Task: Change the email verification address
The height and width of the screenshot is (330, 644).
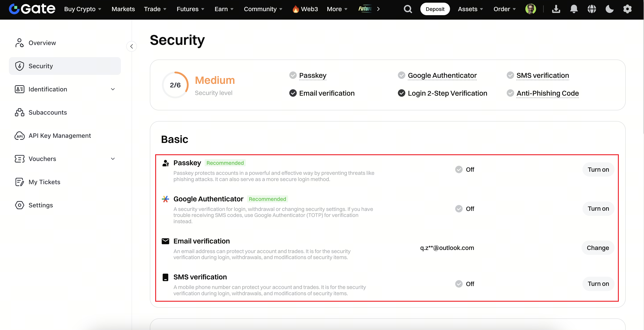Action: [x=597, y=248]
